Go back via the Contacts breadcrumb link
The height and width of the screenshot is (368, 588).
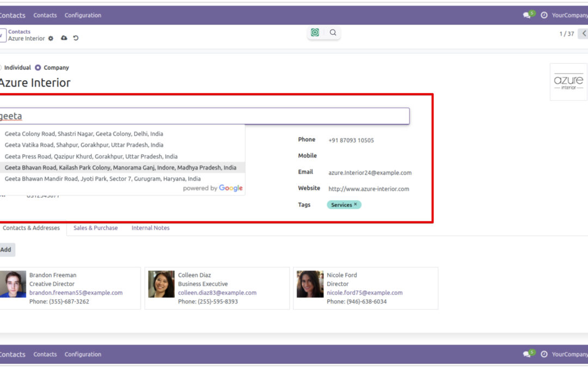coord(19,32)
